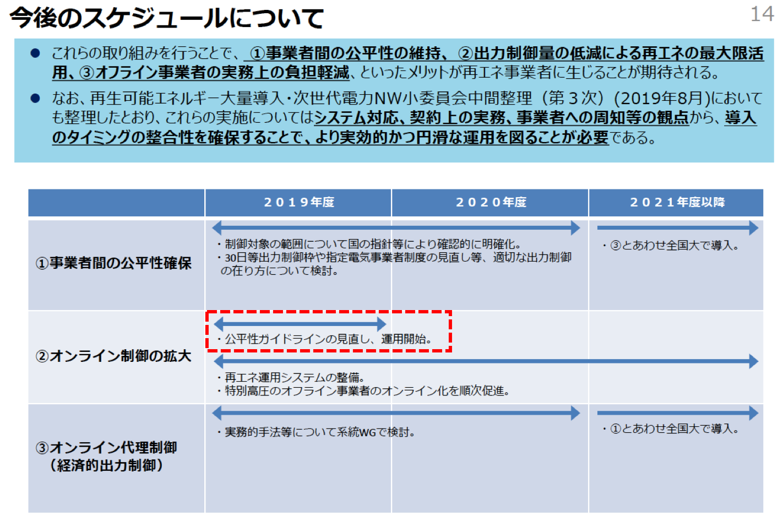Click the long timeline arrow above 再エネ運用システムの整備
The height and width of the screenshot is (532, 783).
(x=486, y=361)
